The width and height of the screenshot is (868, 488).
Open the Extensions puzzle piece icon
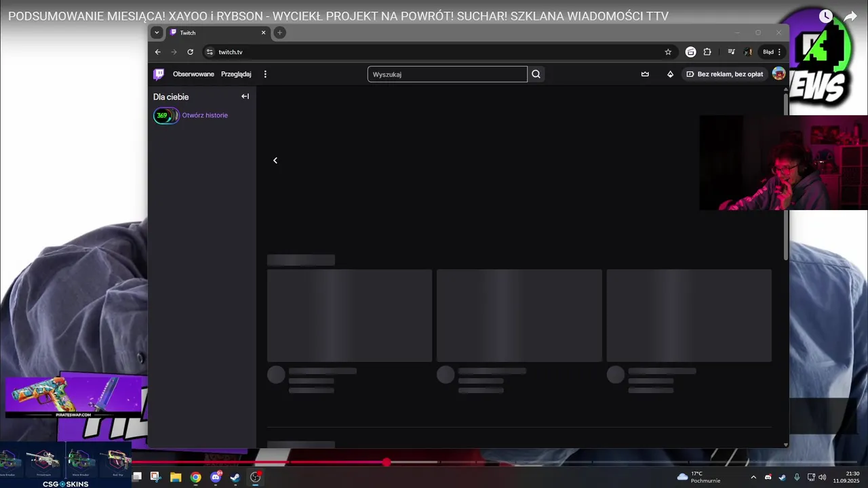point(707,52)
